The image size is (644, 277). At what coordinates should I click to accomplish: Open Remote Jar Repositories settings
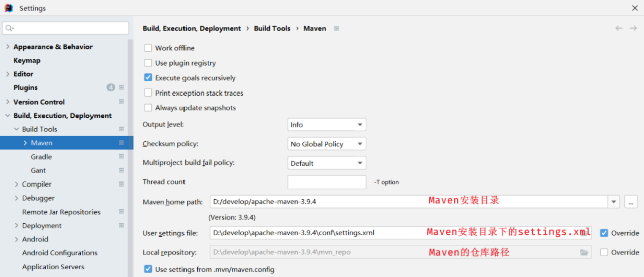click(61, 212)
